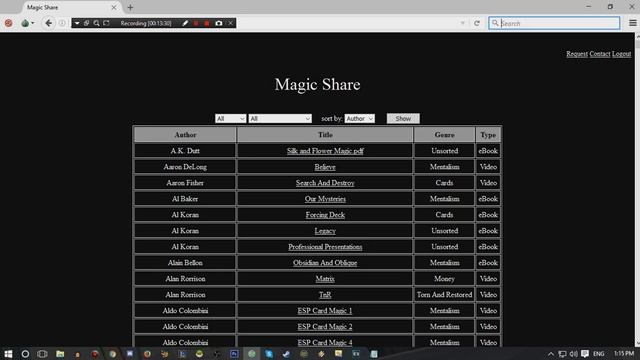Viewport: 640px width, 360px height.
Task: Open the action center notification icon
Action: [585, 354]
